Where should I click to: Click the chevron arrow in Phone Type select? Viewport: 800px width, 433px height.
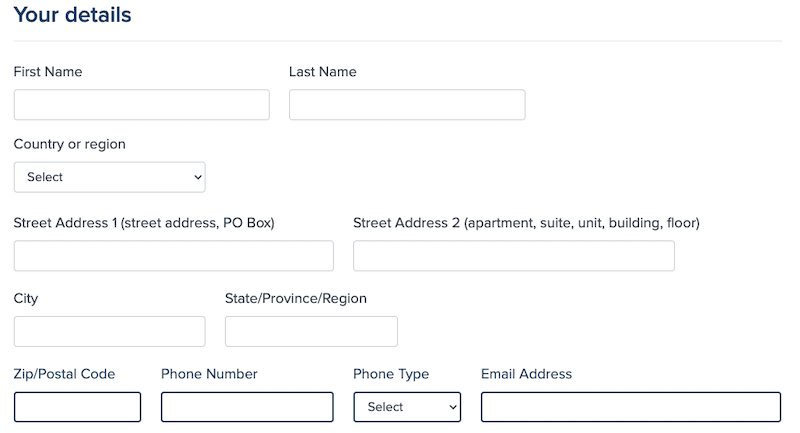coord(452,407)
